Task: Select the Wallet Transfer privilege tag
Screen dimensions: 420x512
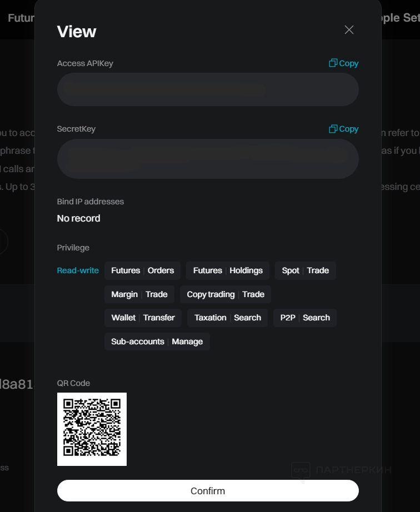Action: pos(143,318)
